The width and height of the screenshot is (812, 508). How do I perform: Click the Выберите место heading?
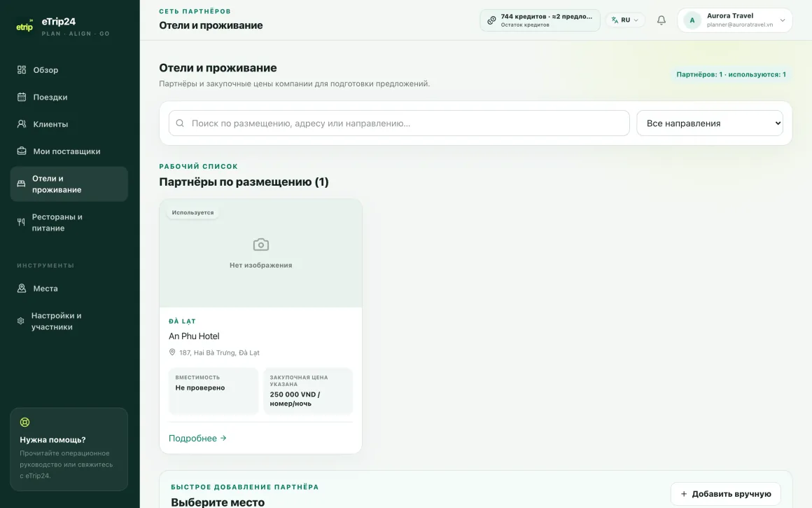tap(218, 502)
